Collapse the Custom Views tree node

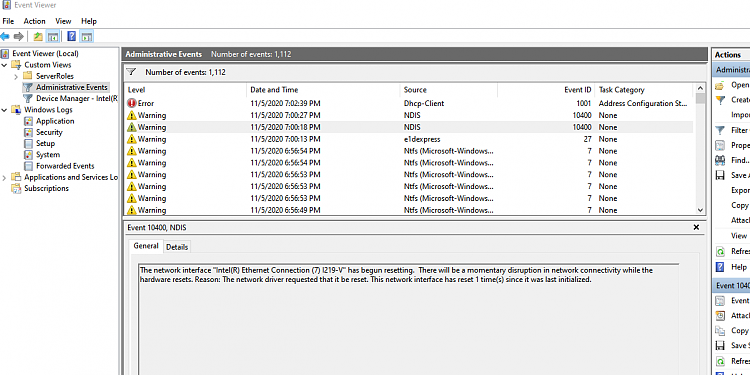coord(5,65)
